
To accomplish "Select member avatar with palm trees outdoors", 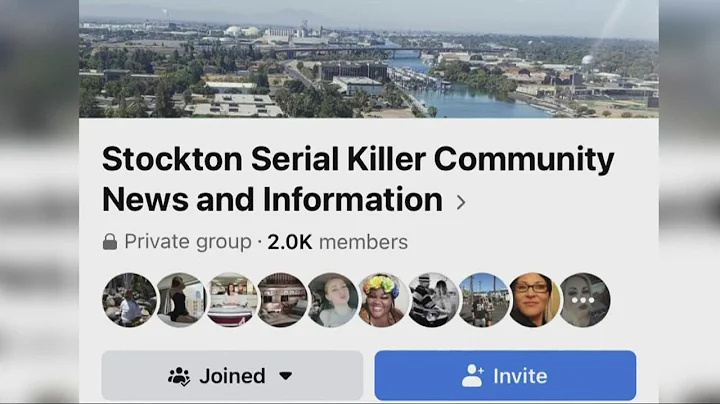I will click(484, 300).
